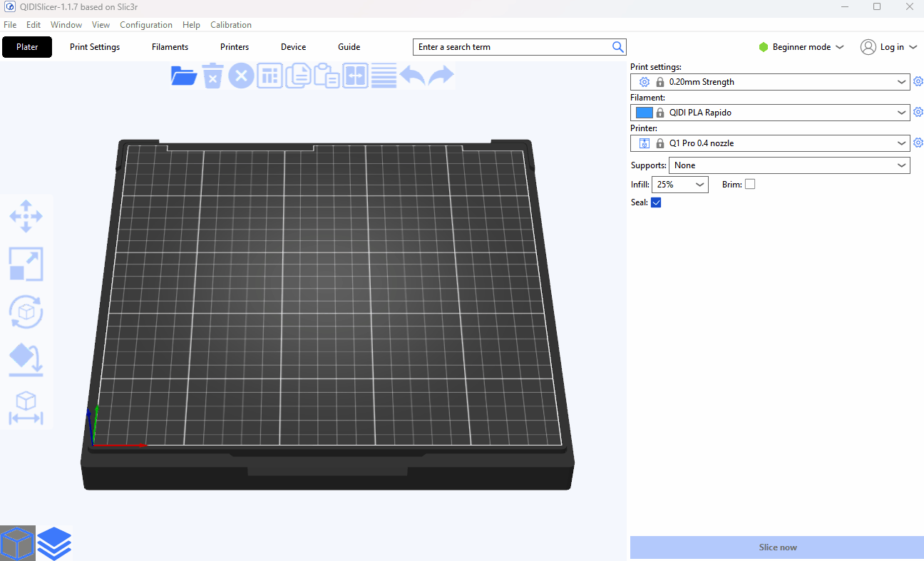Image resolution: width=924 pixels, height=561 pixels.
Task: Click the blue filament color swatch
Action: coord(645,113)
